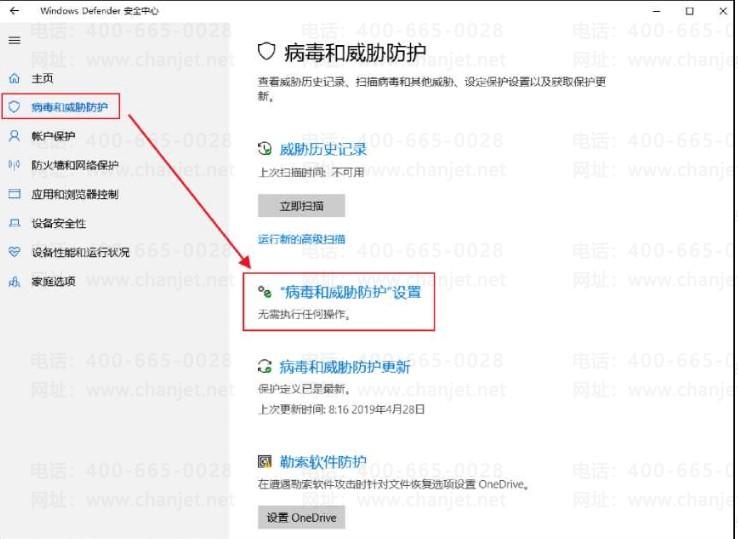Click the 立即扫描 button

[x=301, y=206]
